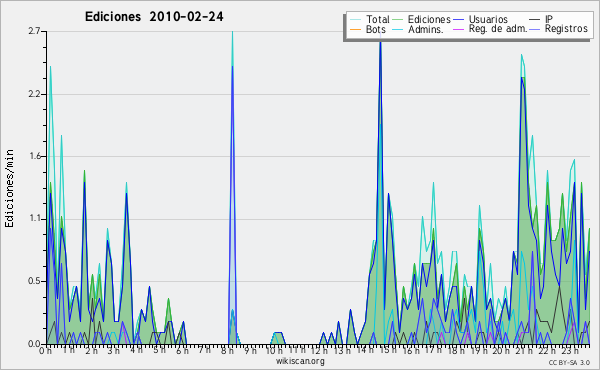Click the '23 h' x-axis tick label

pyautogui.click(x=569, y=351)
